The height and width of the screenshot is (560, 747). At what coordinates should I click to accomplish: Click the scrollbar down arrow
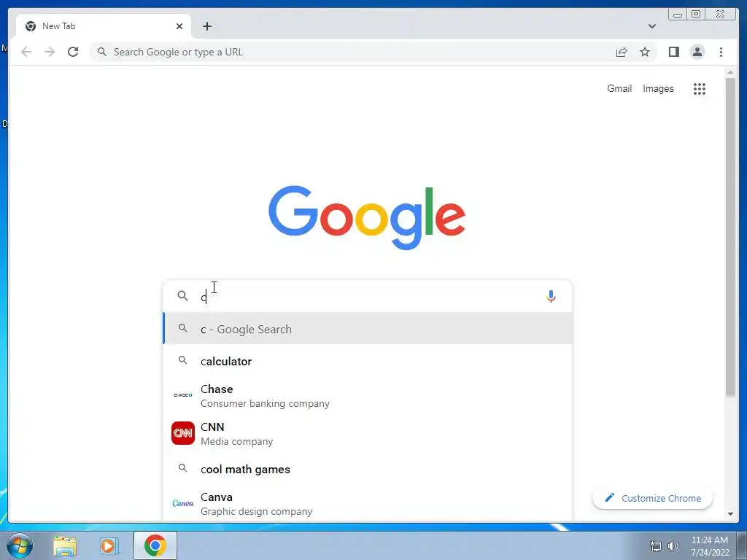[730, 514]
